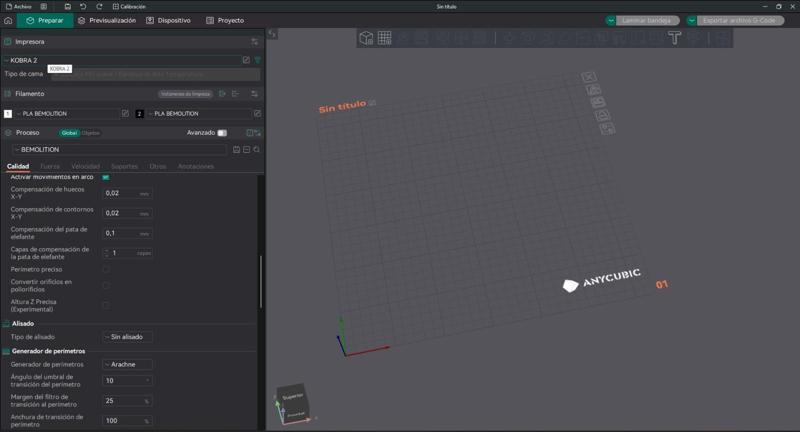Click Ángulo del umbral de transición field
Viewport: 800px width, 432px height.
[x=127, y=380]
